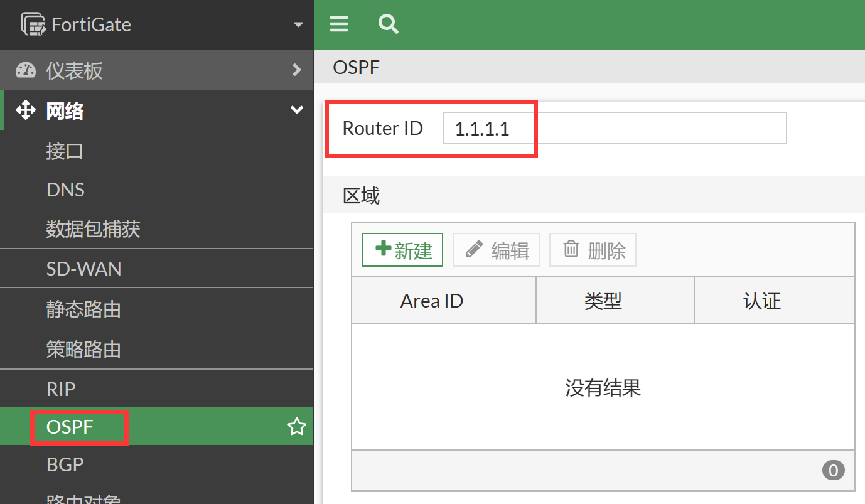This screenshot has width=865, height=504.
Task: Click the search magnifier icon
Action: pyautogui.click(x=388, y=24)
